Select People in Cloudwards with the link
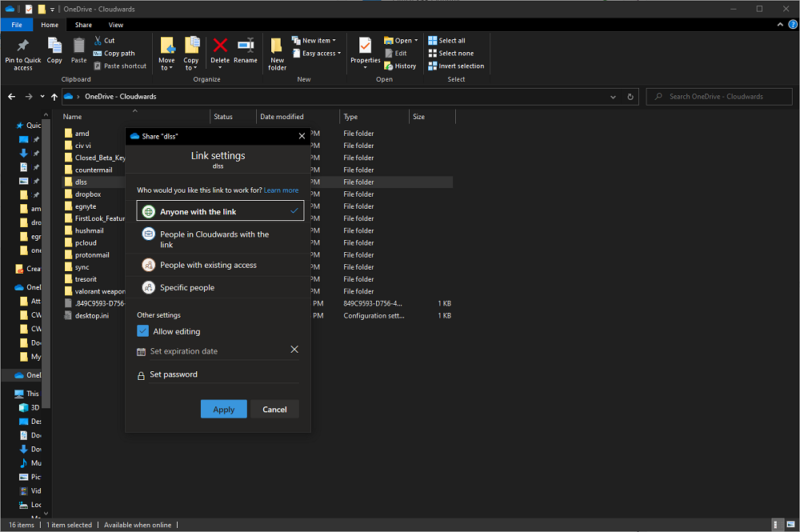This screenshot has height=532, width=800. point(220,239)
